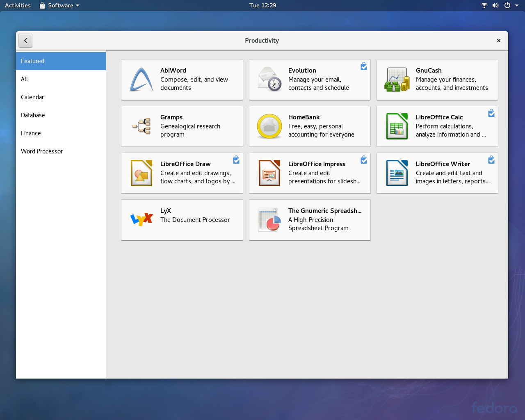Click the LibreOffice Calc spreadsheet icon

pyautogui.click(x=397, y=126)
